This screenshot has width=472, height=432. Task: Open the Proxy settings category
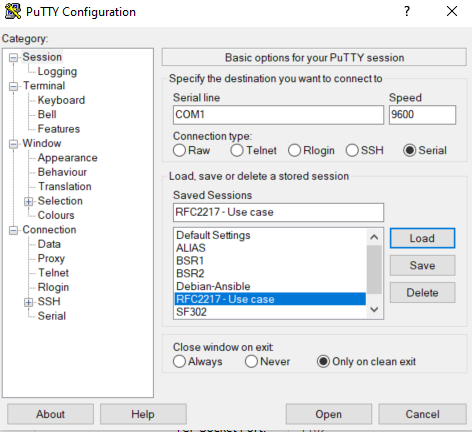click(51, 258)
